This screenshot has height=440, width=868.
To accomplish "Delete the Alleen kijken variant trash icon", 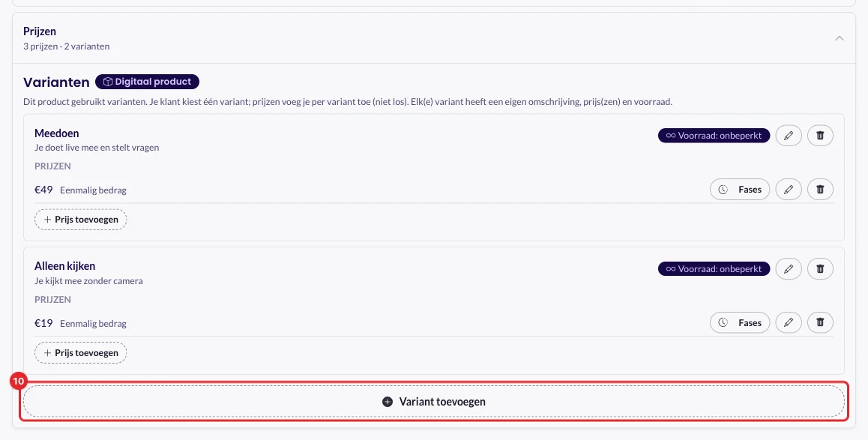I will click(x=820, y=269).
